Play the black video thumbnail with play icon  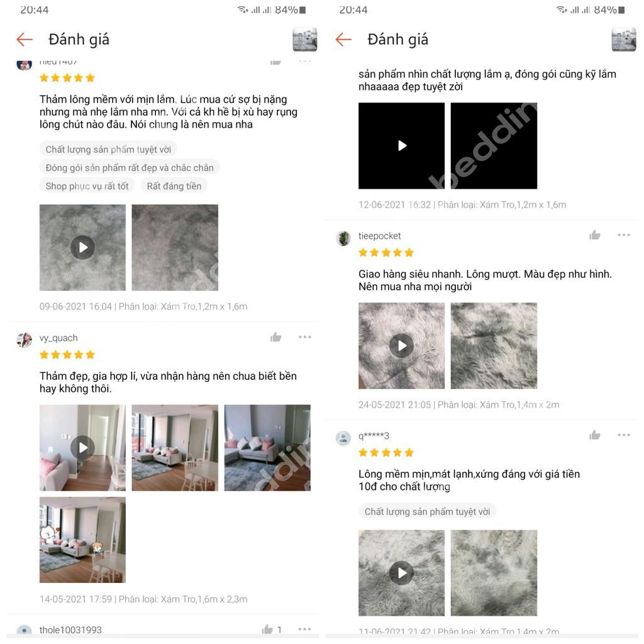coord(401,146)
